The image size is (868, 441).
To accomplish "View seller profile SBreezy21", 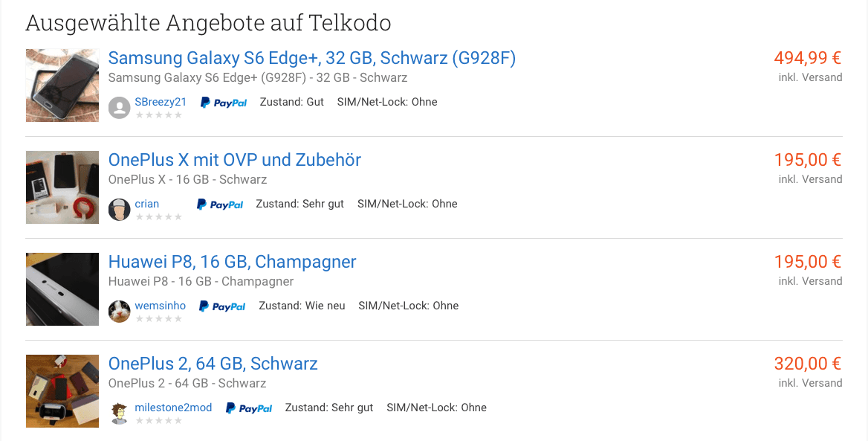I will click(x=161, y=102).
